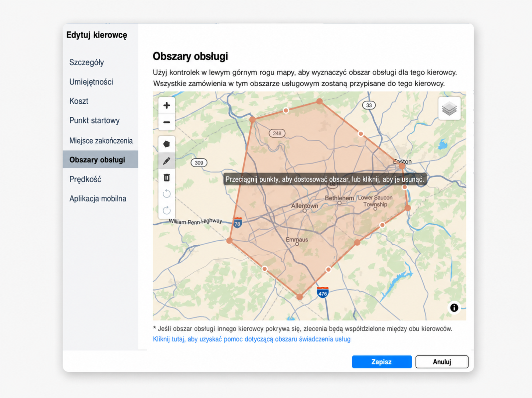The width and height of the screenshot is (532, 398).
Task: Undo last map edit
Action: 167,194
